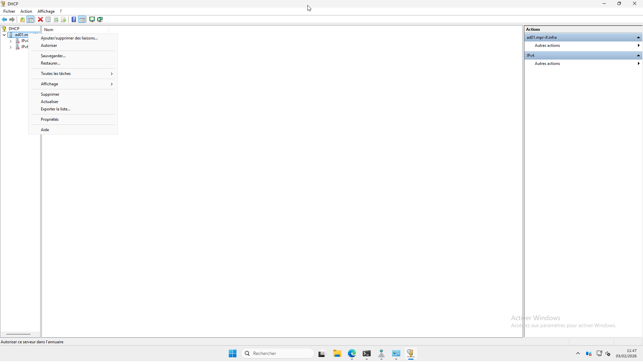
Task: Click the blue help question mark icon
Action: (74, 19)
